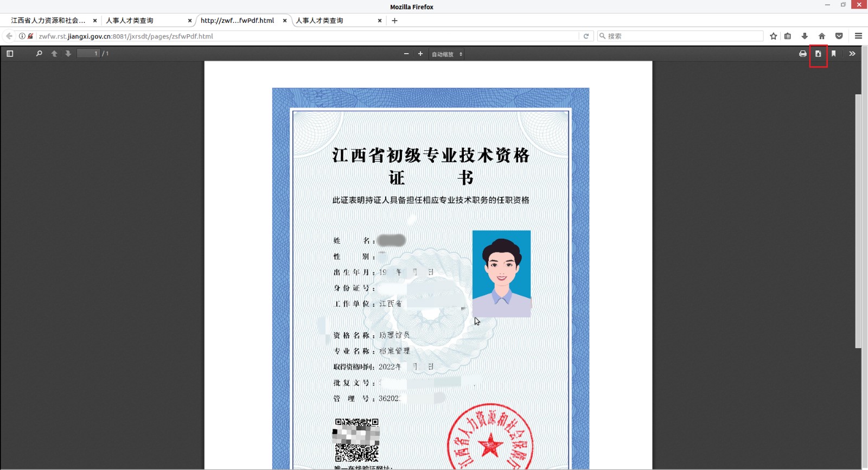Open a new browser tab
The width and height of the screenshot is (868, 470).
(395, 21)
